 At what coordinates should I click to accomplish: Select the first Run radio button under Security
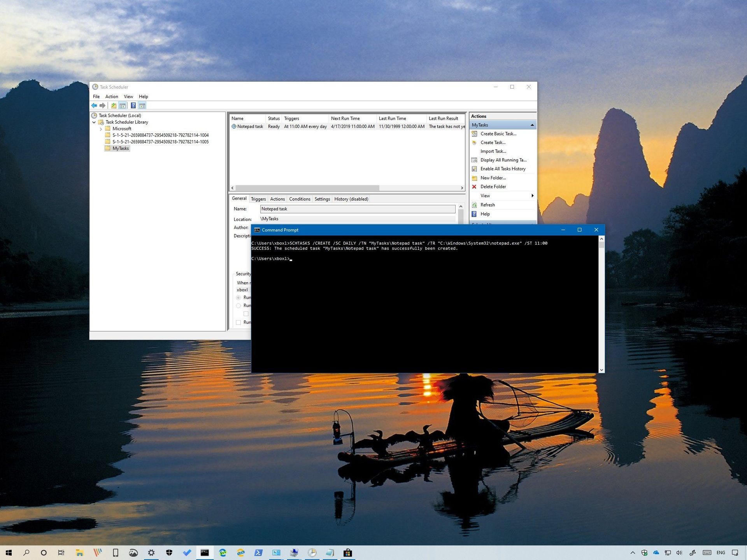pyautogui.click(x=238, y=297)
